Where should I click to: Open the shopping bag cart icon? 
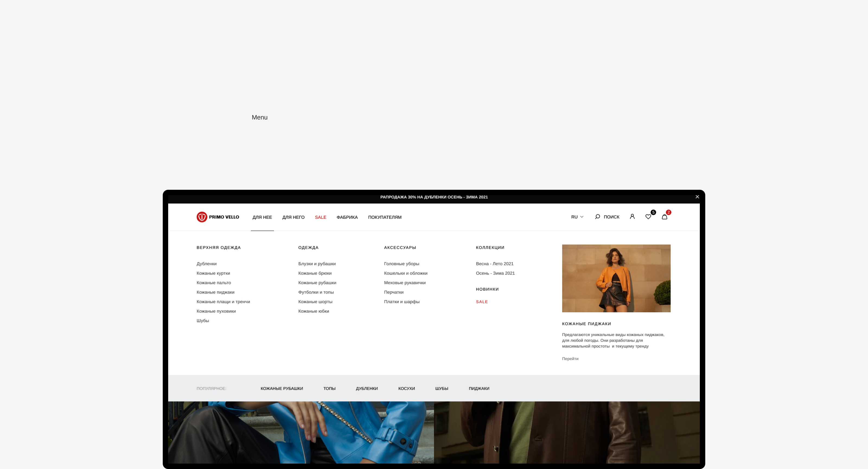[664, 217]
